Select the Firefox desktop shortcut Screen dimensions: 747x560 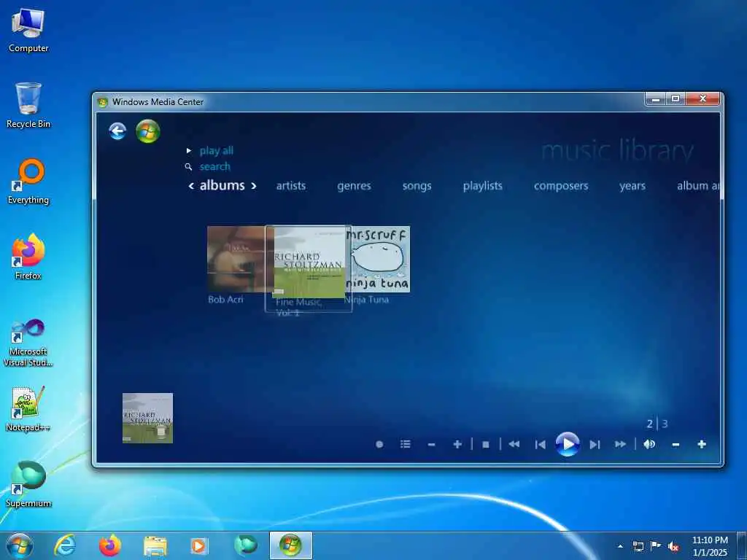[x=28, y=257]
